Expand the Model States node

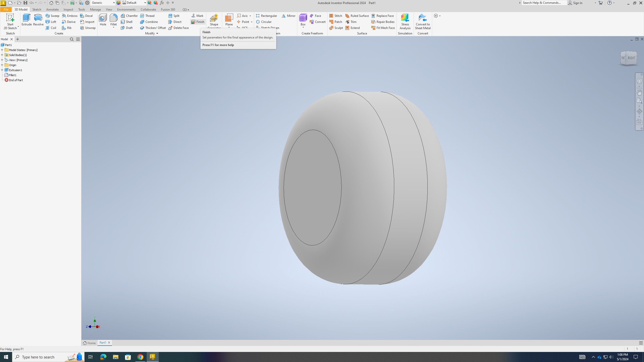coord(2,50)
